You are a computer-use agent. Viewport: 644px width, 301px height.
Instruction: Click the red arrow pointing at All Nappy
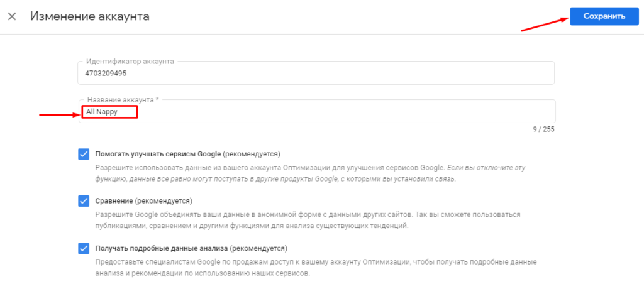tap(58, 114)
